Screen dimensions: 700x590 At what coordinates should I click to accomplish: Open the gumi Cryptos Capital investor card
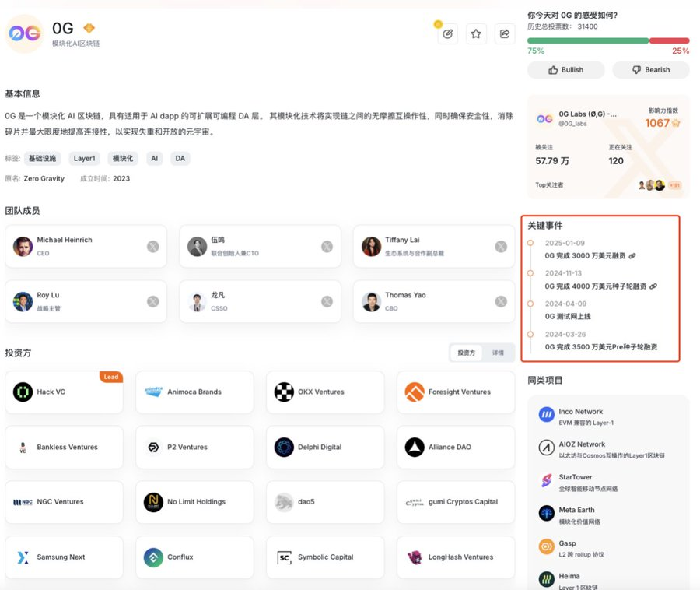[456, 502]
